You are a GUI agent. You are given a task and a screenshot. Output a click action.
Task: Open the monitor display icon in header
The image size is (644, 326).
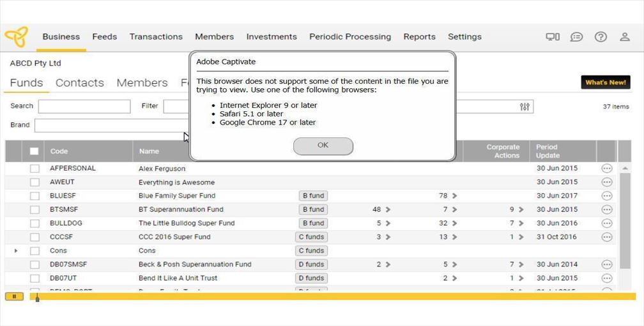coord(553,37)
